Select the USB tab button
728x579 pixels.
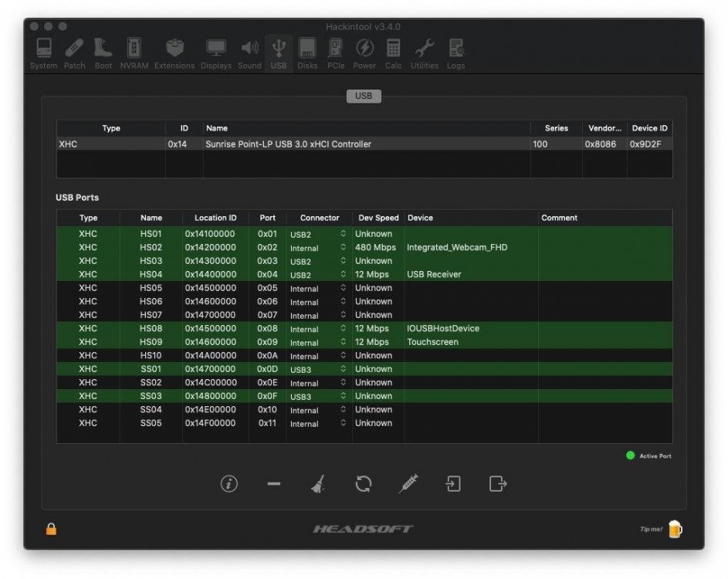pyautogui.click(x=363, y=96)
